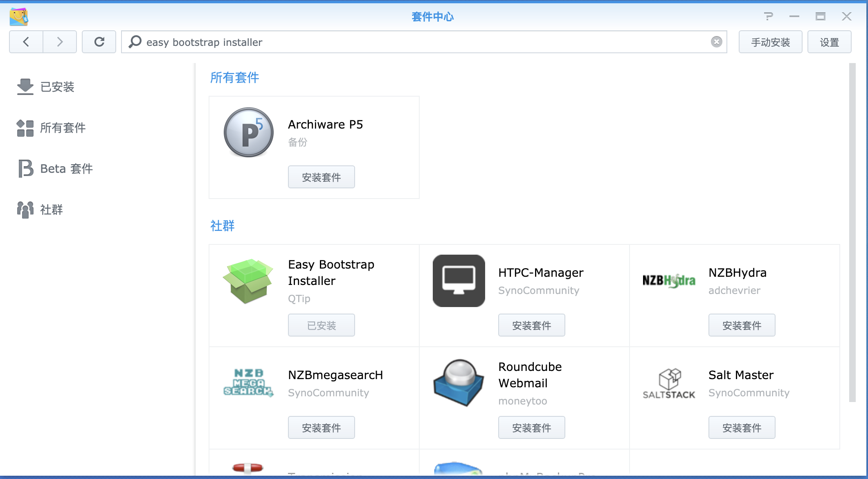Open the Easy Bootstrap Installer title

[331, 273]
